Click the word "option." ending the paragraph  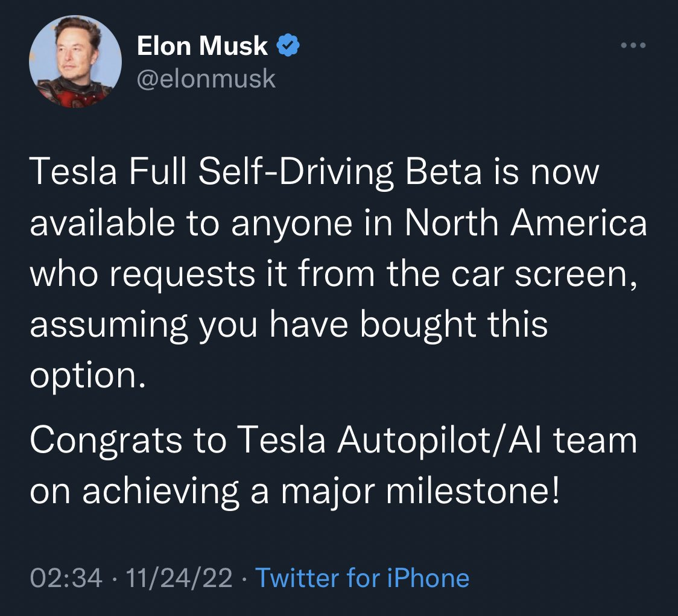(88, 376)
